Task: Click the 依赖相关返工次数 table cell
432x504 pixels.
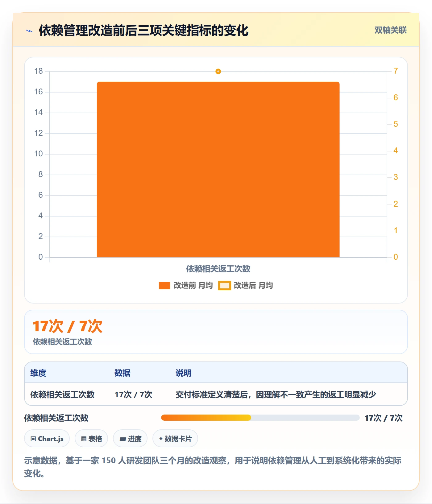Action: [x=62, y=395]
